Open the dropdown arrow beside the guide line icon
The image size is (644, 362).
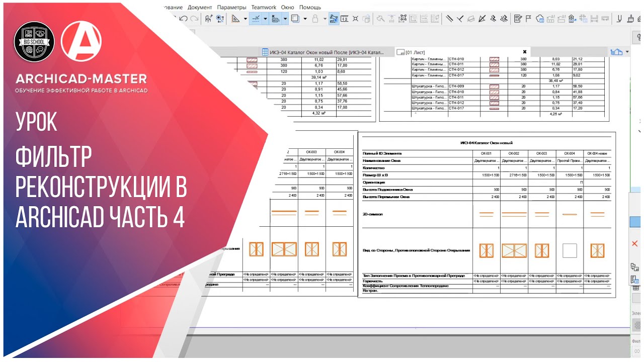(246, 19)
